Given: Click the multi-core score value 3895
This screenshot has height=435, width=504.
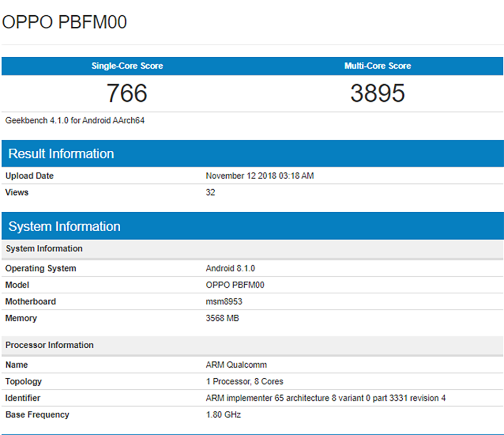Looking at the screenshot, I should [x=377, y=93].
